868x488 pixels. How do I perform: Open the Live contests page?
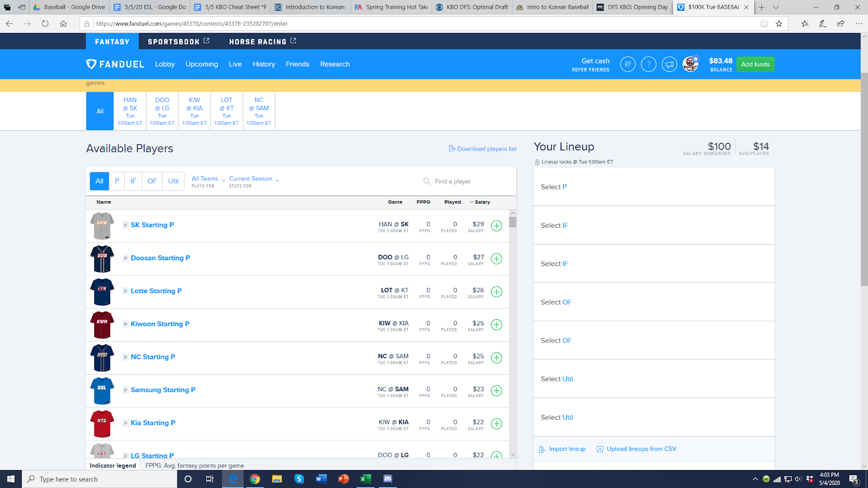(x=235, y=64)
